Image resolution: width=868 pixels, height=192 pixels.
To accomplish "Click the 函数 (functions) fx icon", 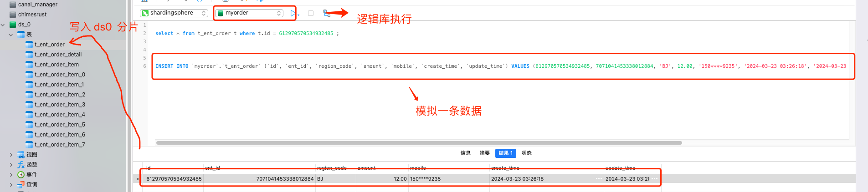I will pos(21,165).
